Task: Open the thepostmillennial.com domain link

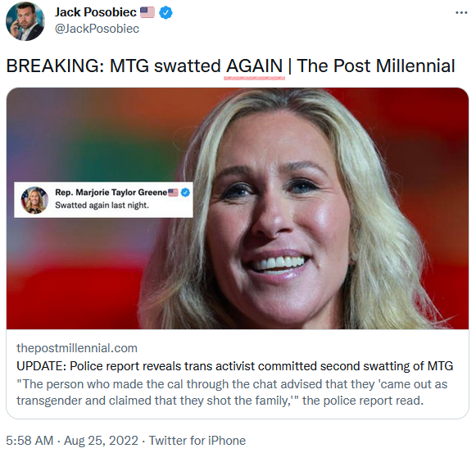Action: [x=77, y=348]
